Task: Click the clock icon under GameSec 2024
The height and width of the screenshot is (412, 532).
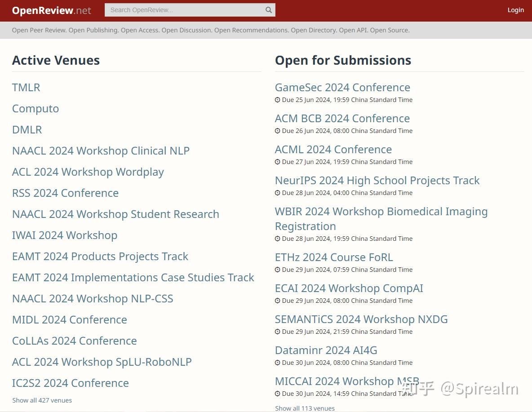Action: click(278, 100)
